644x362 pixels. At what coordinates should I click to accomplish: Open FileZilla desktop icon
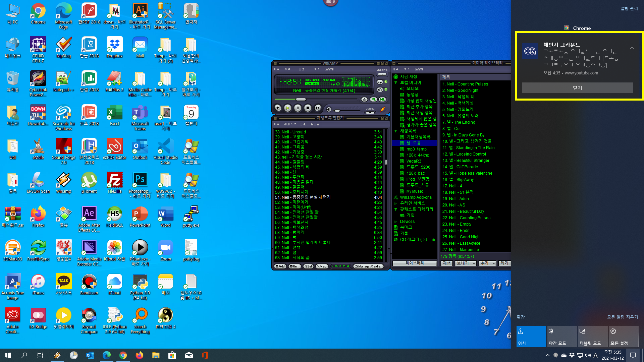click(114, 183)
